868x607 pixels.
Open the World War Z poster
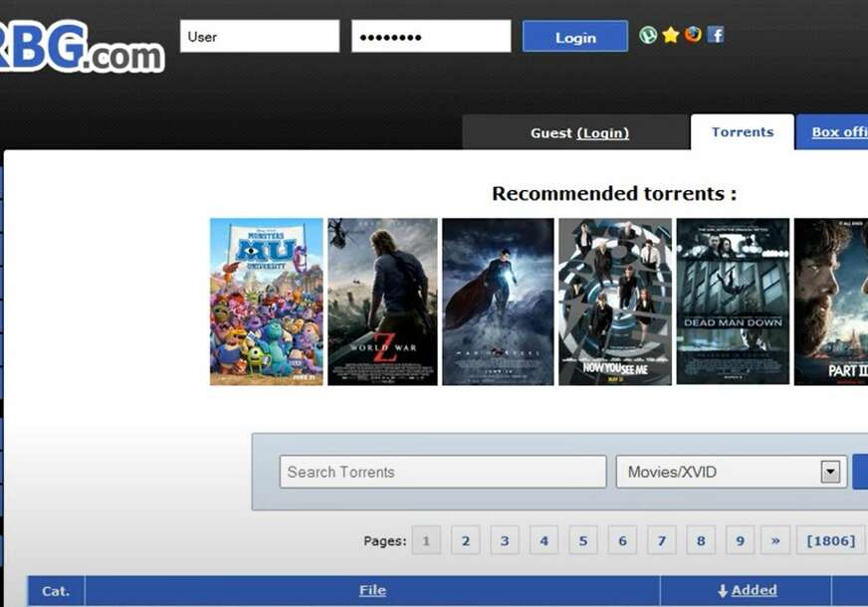point(382,302)
